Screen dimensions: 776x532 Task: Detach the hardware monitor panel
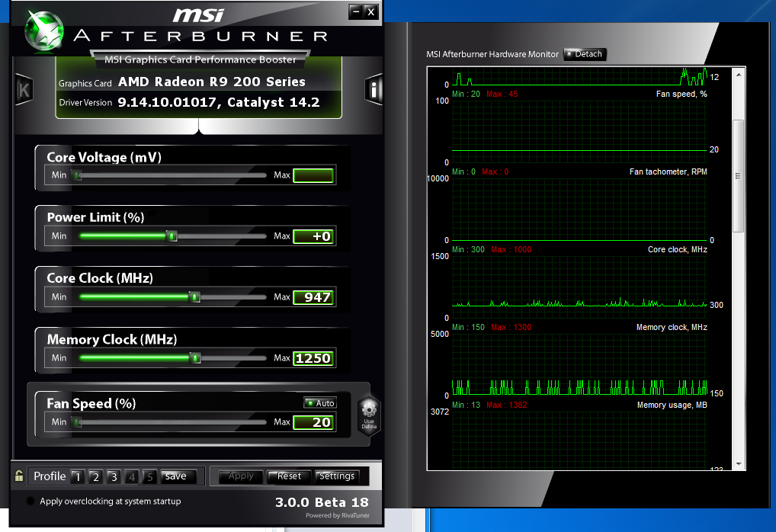coord(585,54)
